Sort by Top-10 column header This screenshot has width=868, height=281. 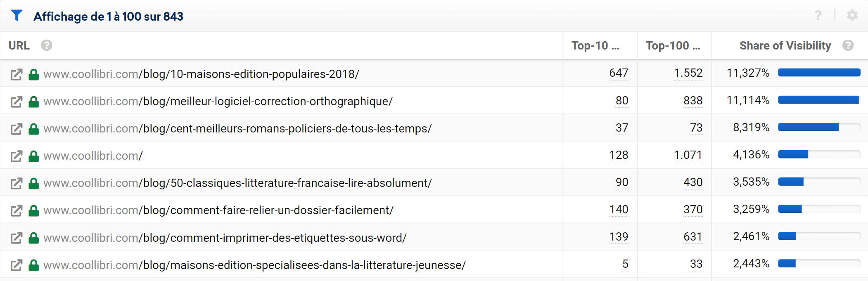point(595,45)
